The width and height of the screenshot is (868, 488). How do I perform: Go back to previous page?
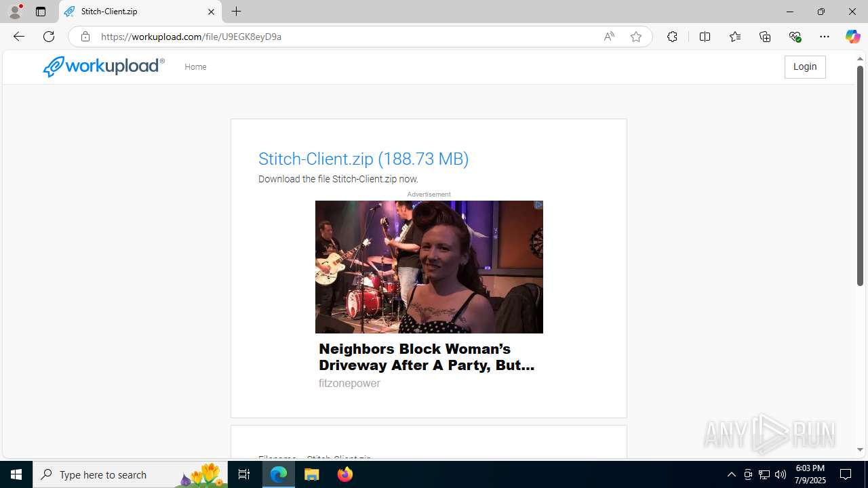[18, 37]
